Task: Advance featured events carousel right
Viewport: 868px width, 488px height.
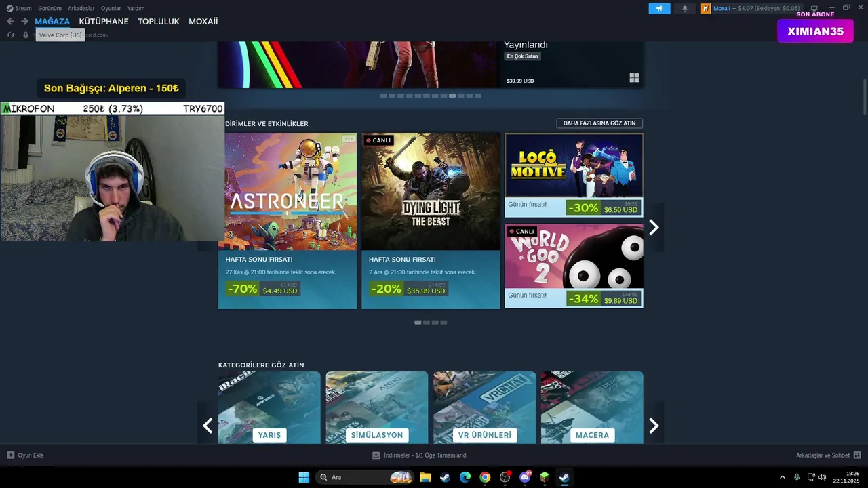Action: coord(654,227)
